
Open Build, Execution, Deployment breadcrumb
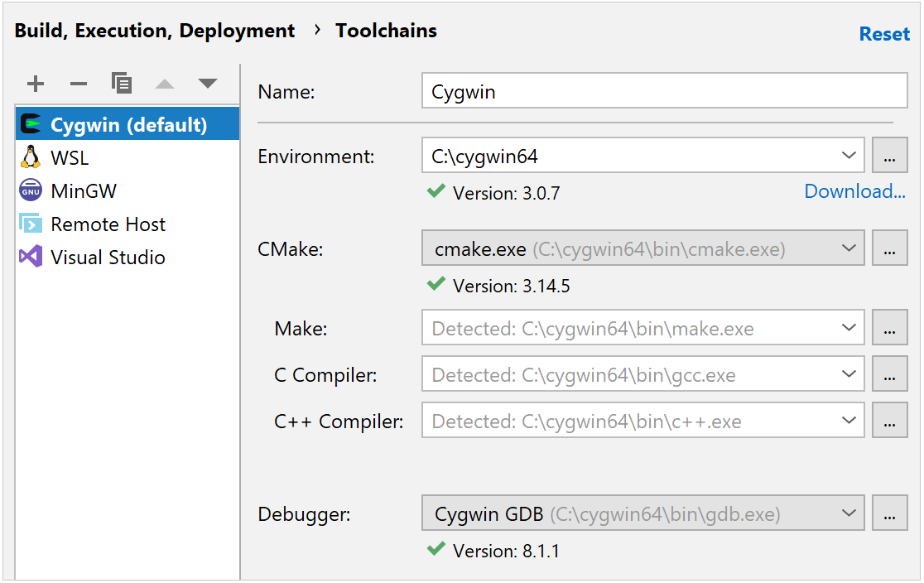[155, 31]
